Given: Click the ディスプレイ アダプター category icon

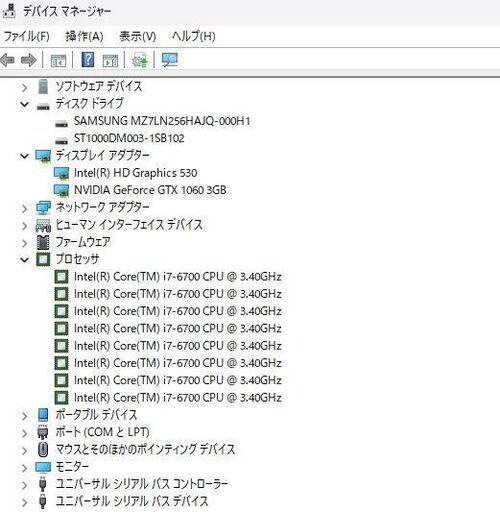Looking at the screenshot, I should (x=43, y=156).
